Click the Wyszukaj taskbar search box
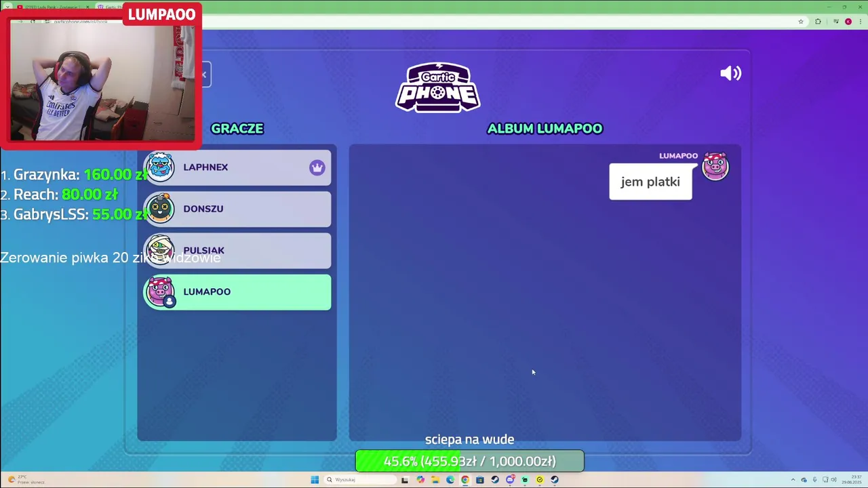Viewport: 868px width, 488px height. click(x=360, y=480)
